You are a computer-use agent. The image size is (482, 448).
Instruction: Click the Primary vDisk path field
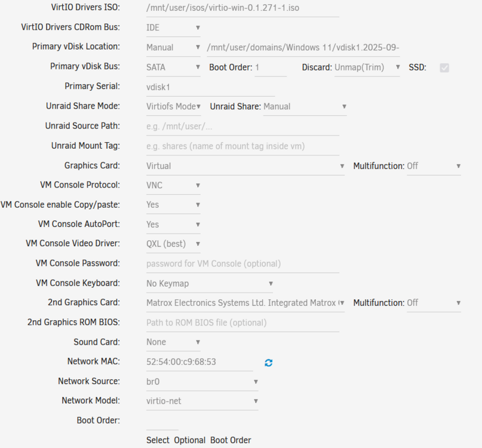point(303,48)
